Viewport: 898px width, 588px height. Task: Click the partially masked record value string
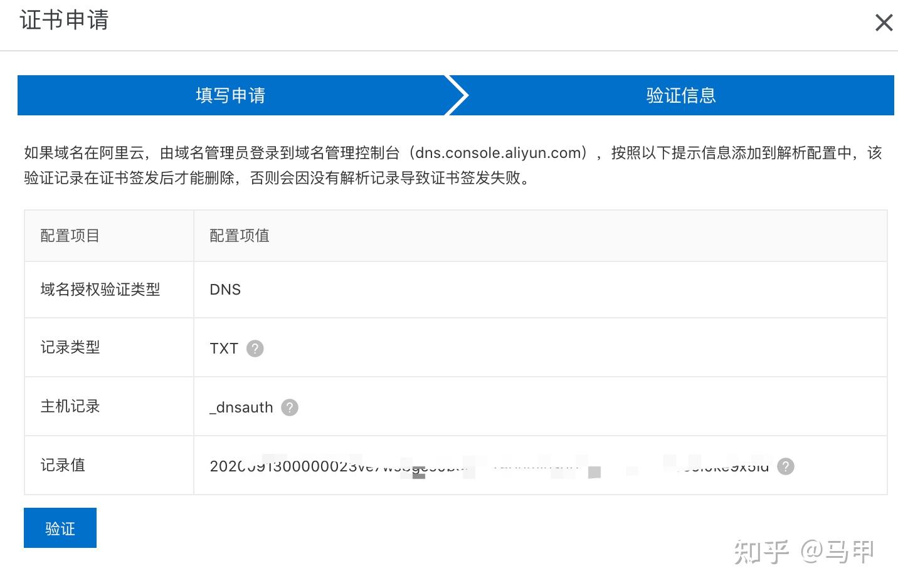[x=489, y=466]
